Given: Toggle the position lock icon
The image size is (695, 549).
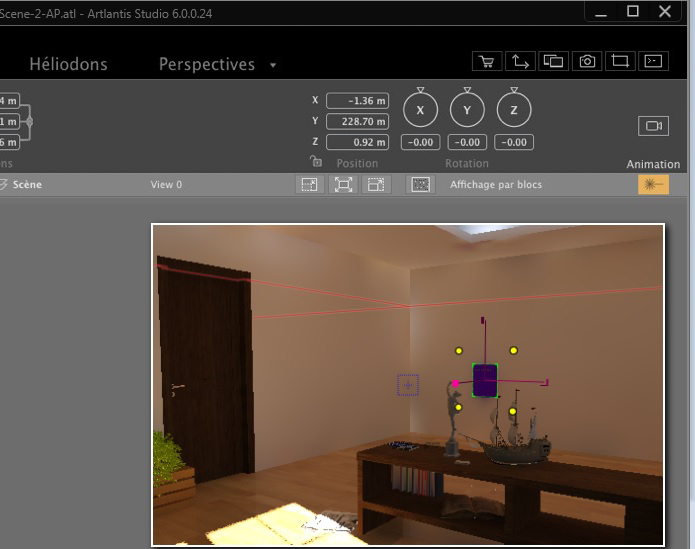Looking at the screenshot, I should tap(315, 161).
